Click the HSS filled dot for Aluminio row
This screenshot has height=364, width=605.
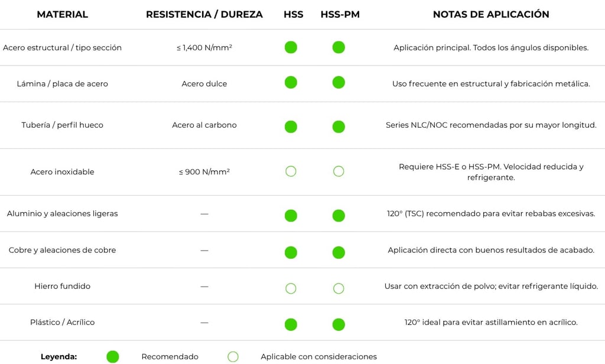(291, 216)
